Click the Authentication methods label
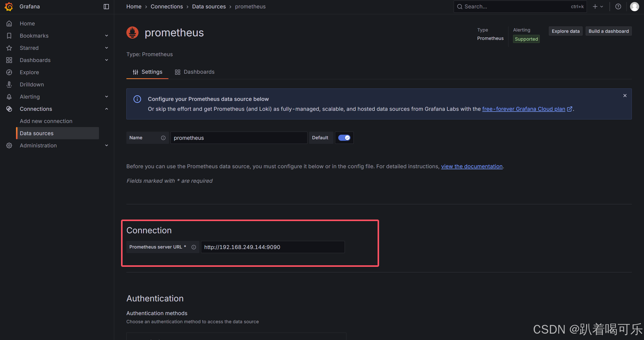The width and height of the screenshot is (644, 340). (x=157, y=313)
